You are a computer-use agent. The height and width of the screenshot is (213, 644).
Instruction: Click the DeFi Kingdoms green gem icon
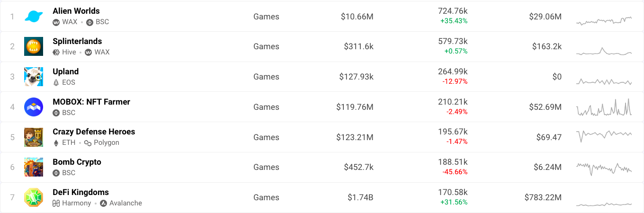pos(34,197)
